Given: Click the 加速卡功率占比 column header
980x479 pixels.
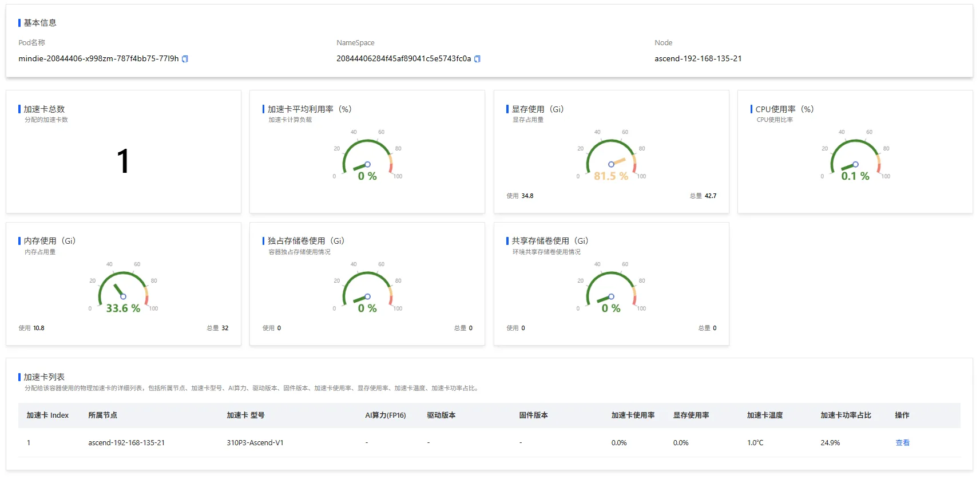Looking at the screenshot, I should click(846, 415).
